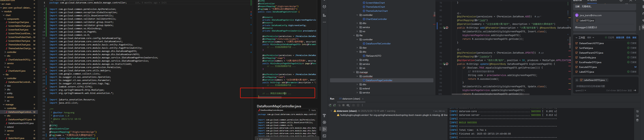The height and width of the screenshot is (140, 644).
Task: Click the Add context button at bottom
Action: click(263, 139)
